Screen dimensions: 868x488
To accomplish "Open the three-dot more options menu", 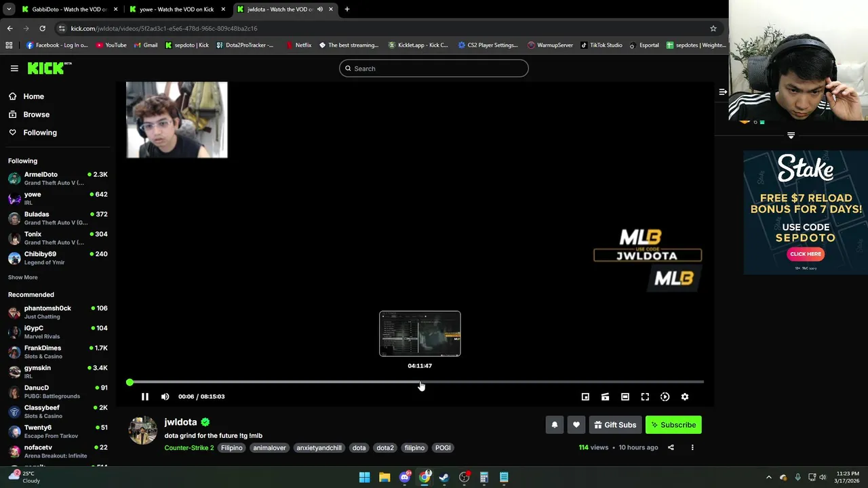I will tap(692, 447).
